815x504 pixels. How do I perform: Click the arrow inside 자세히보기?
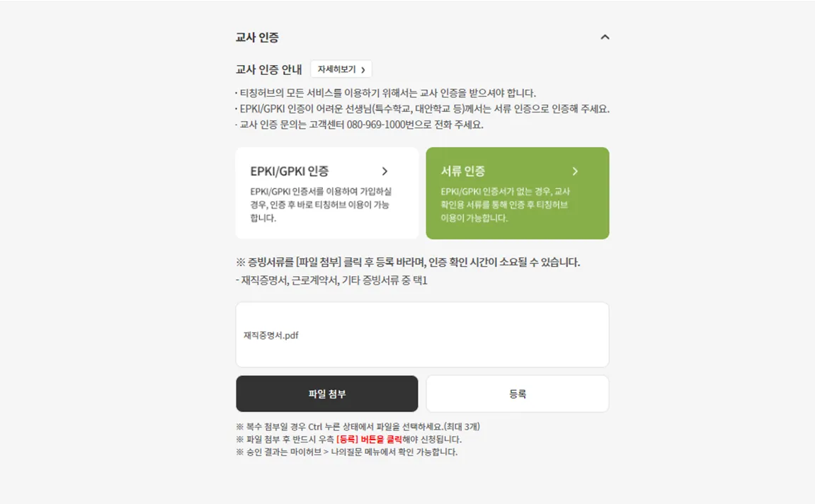(x=363, y=69)
